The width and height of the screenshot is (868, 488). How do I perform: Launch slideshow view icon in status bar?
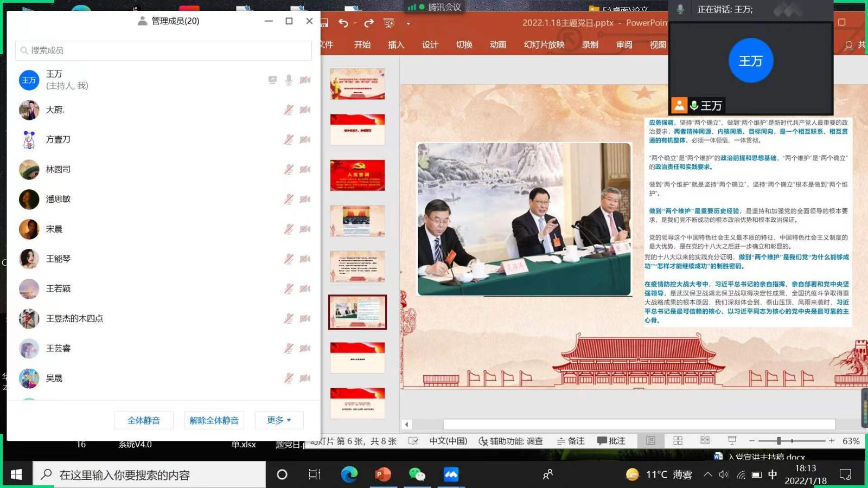pos(732,441)
